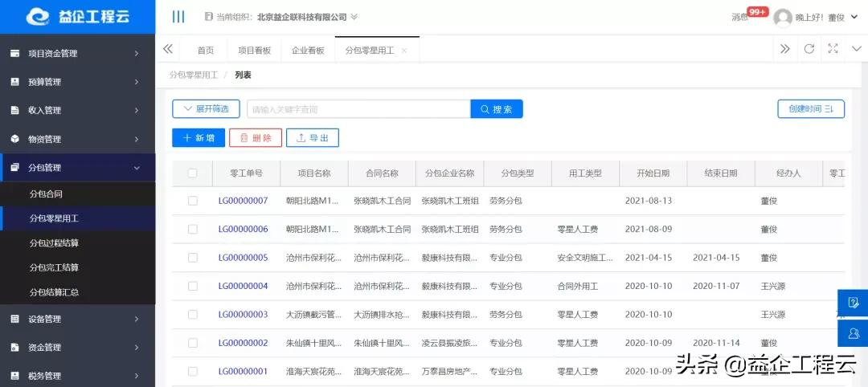Screen dimensions: 868x387
Task: Toggle fullscreen with expand icon
Action: point(833,49)
